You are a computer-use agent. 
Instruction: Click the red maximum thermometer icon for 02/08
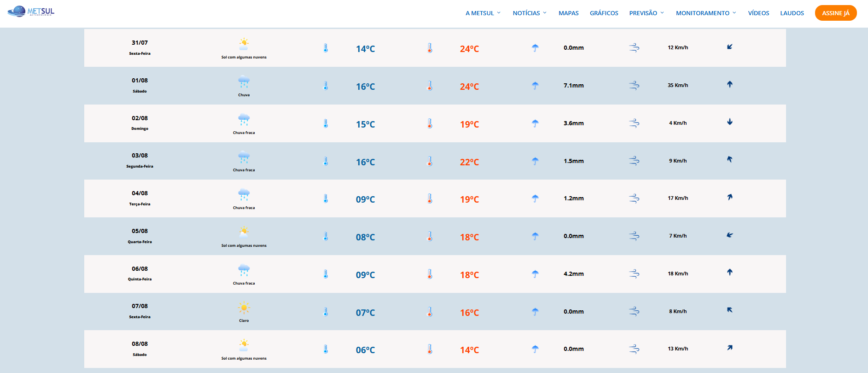click(430, 123)
